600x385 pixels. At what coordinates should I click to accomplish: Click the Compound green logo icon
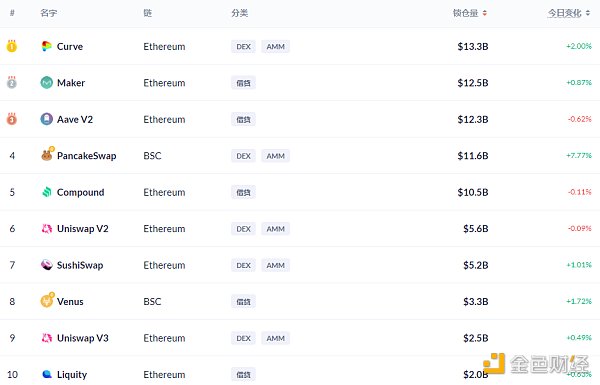click(x=46, y=192)
